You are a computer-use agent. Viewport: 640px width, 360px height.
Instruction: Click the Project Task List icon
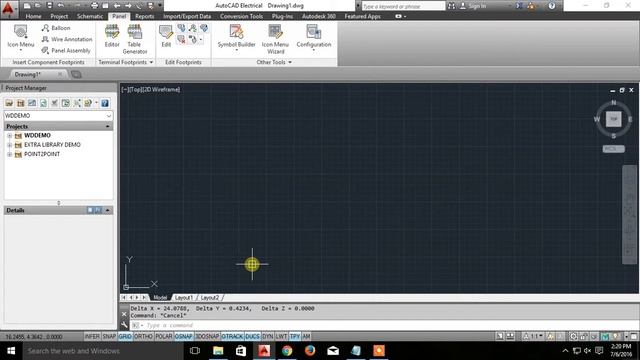(x=54, y=103)
